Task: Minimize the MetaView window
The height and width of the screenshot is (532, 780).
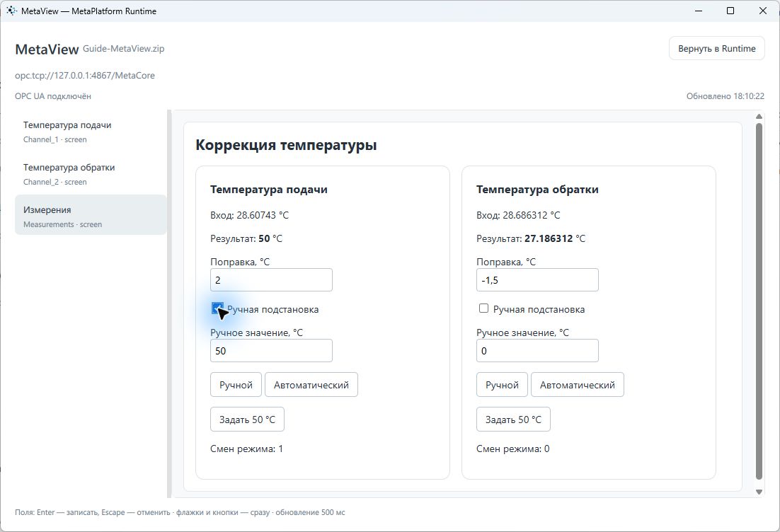Action: (x=699, y=11)
